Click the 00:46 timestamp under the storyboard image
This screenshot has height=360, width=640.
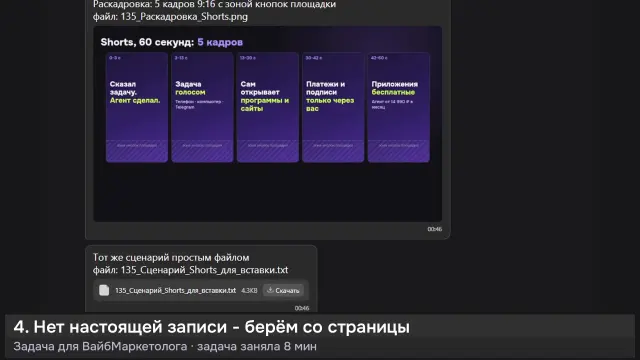point(435,229)
